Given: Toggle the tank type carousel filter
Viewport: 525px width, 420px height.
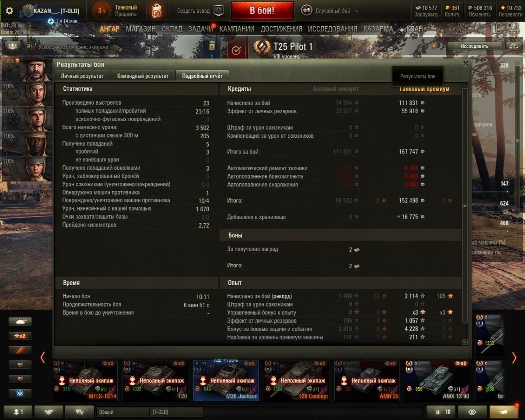Looking at the screenshot, I should (20, 322).
